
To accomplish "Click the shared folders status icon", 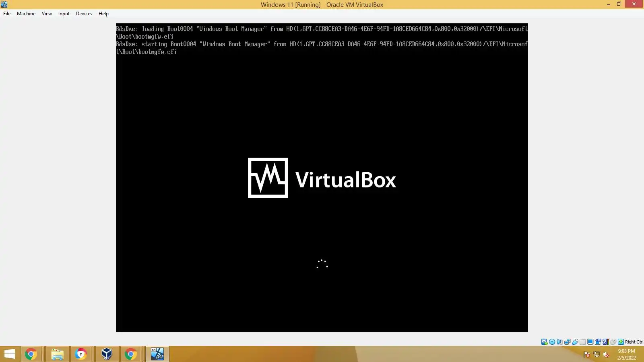I will 582,342.
